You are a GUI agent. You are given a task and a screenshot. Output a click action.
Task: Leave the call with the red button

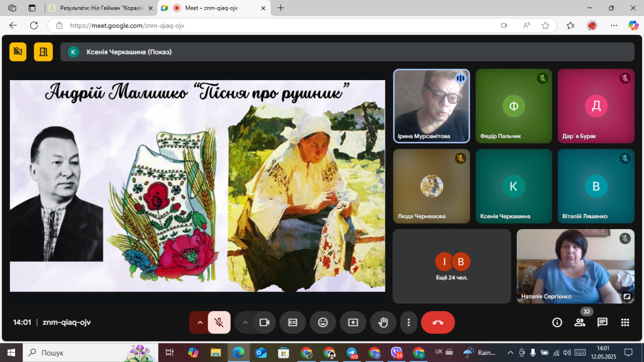click(438, 323)
